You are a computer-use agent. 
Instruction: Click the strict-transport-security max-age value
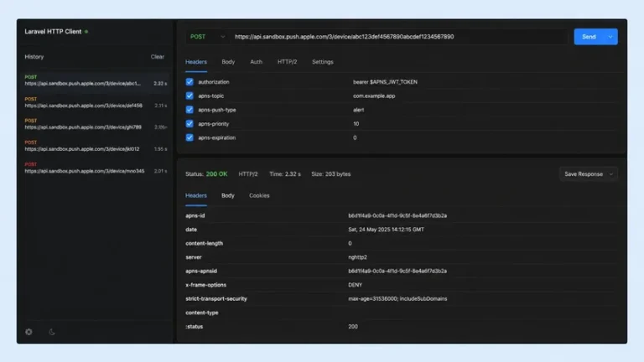[397, 299]
